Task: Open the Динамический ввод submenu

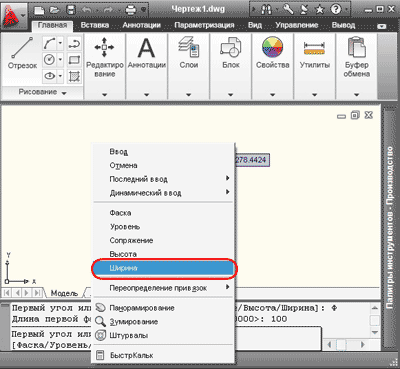Action: coord(163,193)
